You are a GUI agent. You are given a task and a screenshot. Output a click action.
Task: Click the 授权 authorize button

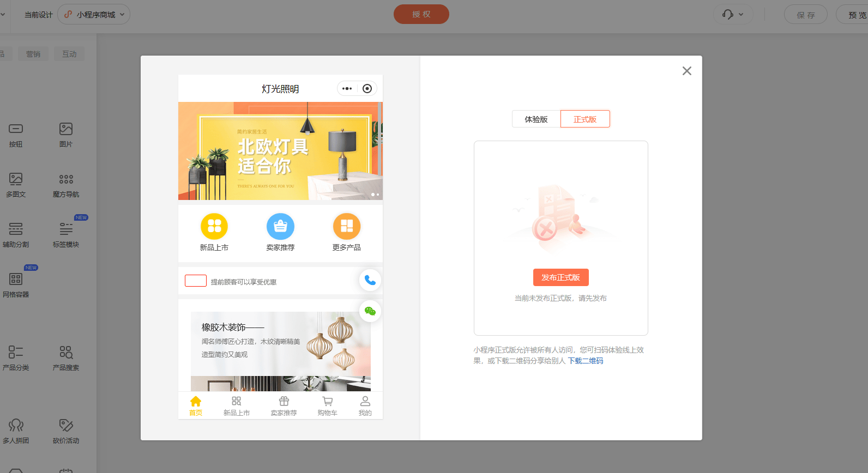coord(421,14)
